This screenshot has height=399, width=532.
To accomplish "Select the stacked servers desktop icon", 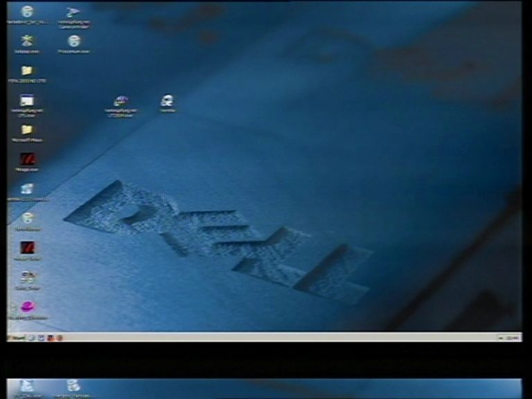I will [x=27, y=188].
